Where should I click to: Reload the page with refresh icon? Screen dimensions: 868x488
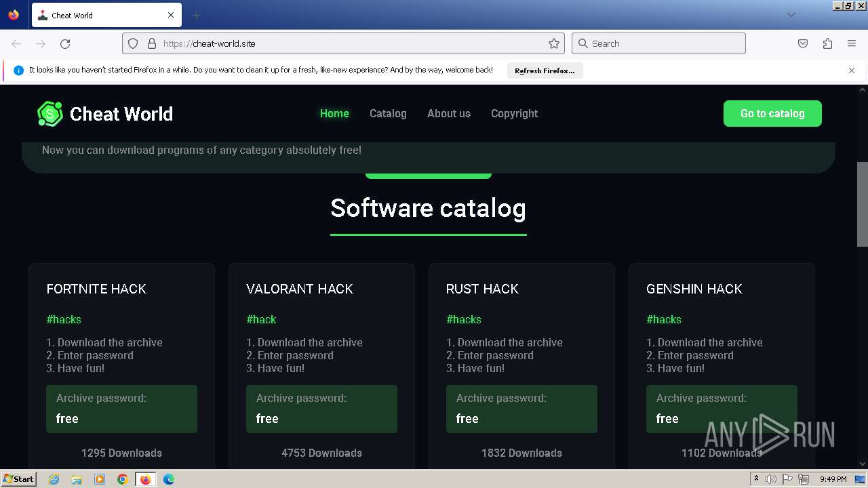65,43
